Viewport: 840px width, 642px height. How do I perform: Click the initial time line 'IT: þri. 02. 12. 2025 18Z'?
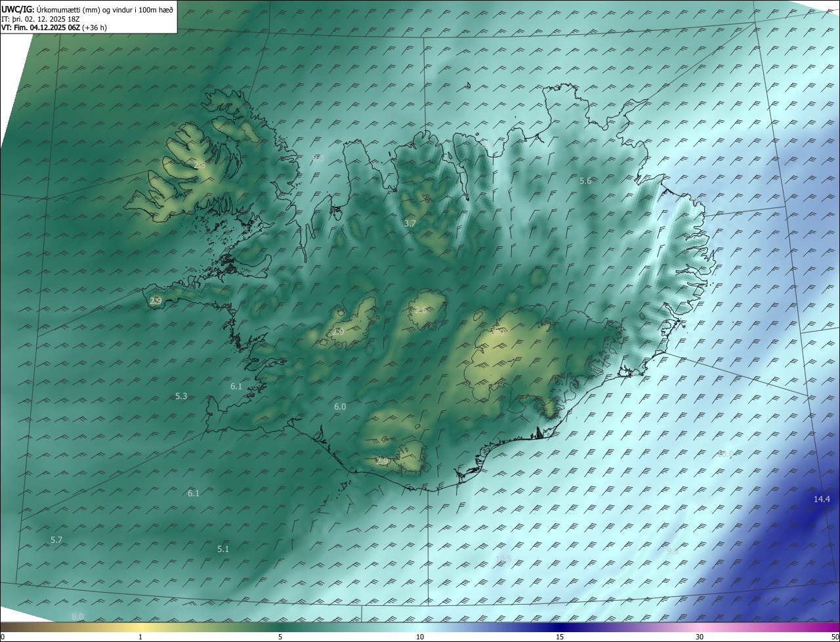point(41,19)
